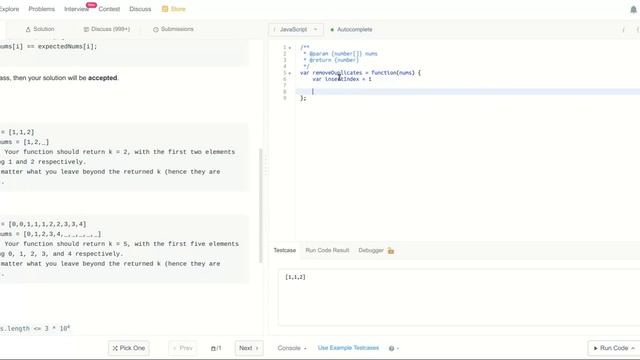Viewport: 640px width, 360px height.
Task: Toggle Autocomplete in the editor toolbar
Action: [x=351, y=30]
